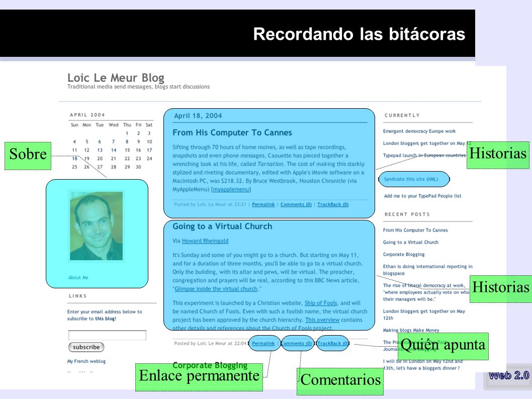Click the author profile photo
The width and height of the screenshot is (532, 399).
pyautogui.click(x=97, y=226)
